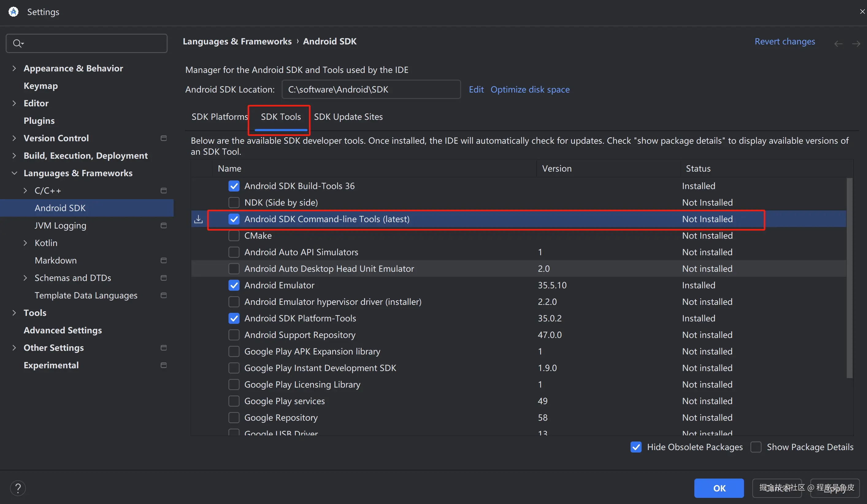The height and width of the screenshot is (504, 867).
Task: Open help via question mark icon
Action: coord(18,488)
